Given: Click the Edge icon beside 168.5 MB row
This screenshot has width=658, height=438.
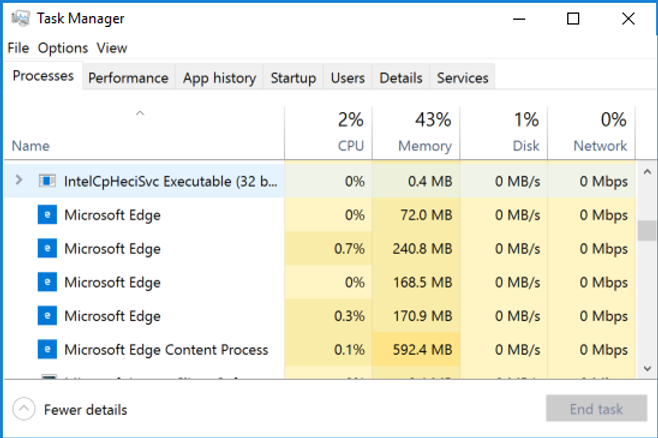Looking at the screenshot, I should (x=47, y=282).
